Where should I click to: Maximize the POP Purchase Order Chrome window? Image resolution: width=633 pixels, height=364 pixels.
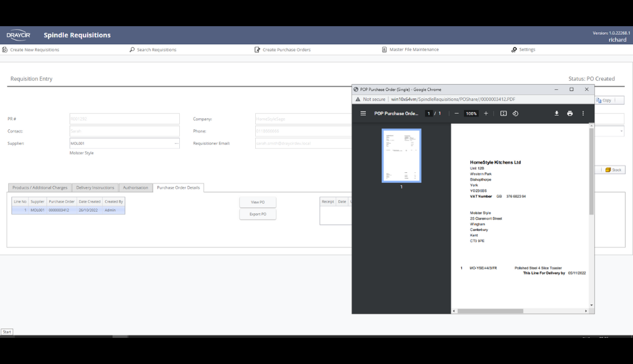[x=571, y=89]
